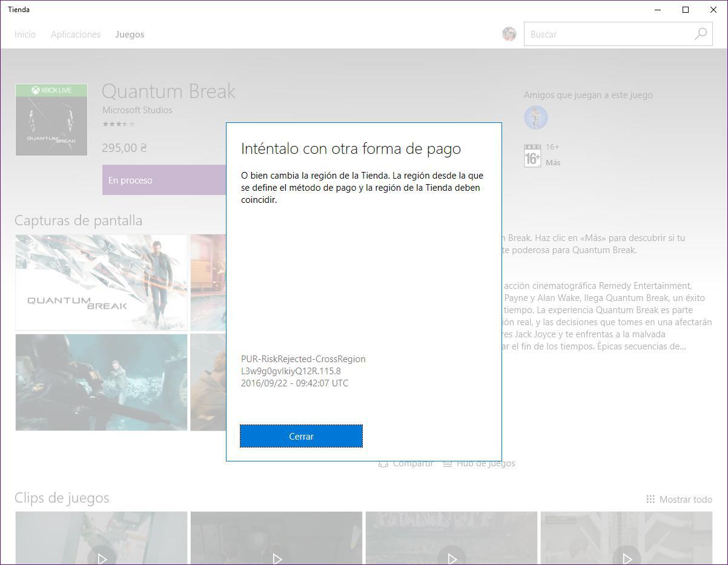Open the first Quantum Break logo screenshot

[101, 282]
